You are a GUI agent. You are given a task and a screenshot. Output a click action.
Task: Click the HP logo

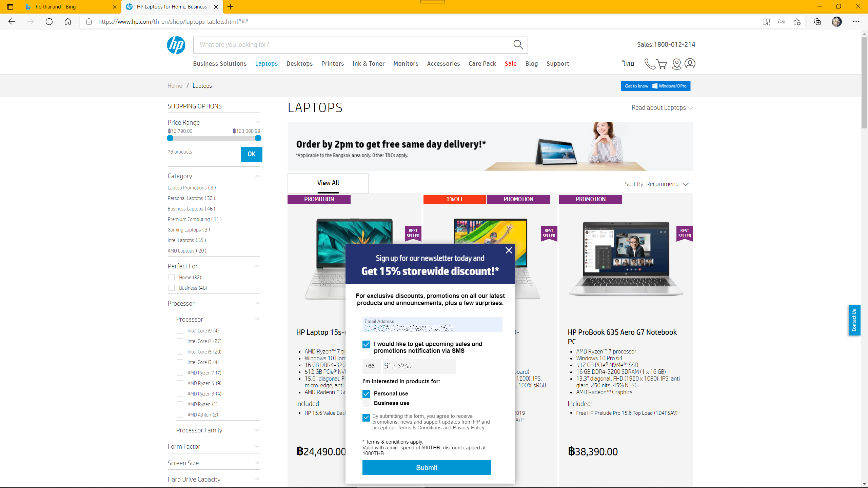(x=176, y=45)
